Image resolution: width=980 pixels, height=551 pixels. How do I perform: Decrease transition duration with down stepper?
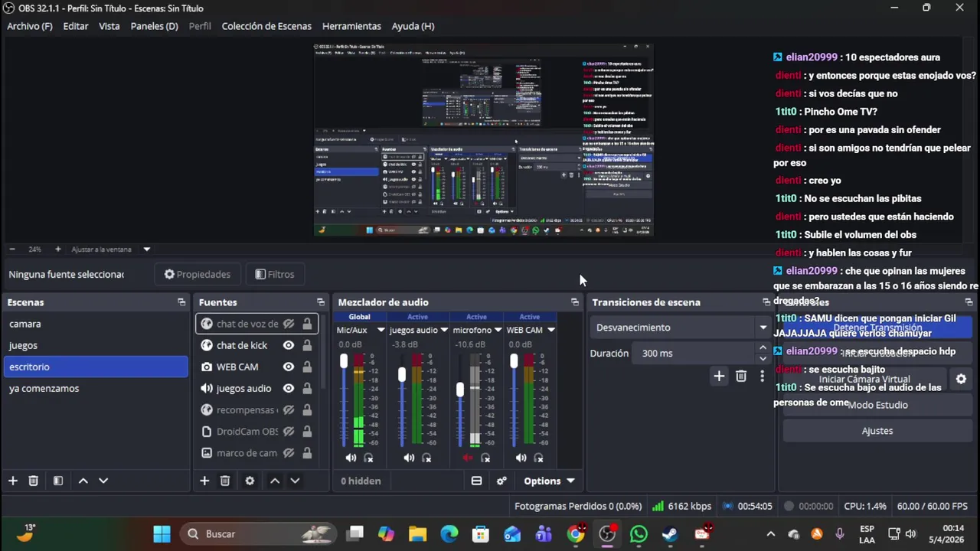763,358
